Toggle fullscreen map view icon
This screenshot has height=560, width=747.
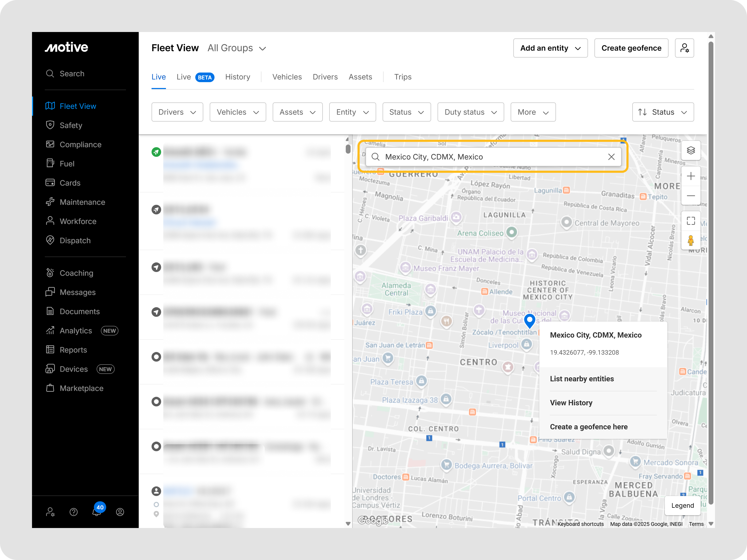pos(691,221)
